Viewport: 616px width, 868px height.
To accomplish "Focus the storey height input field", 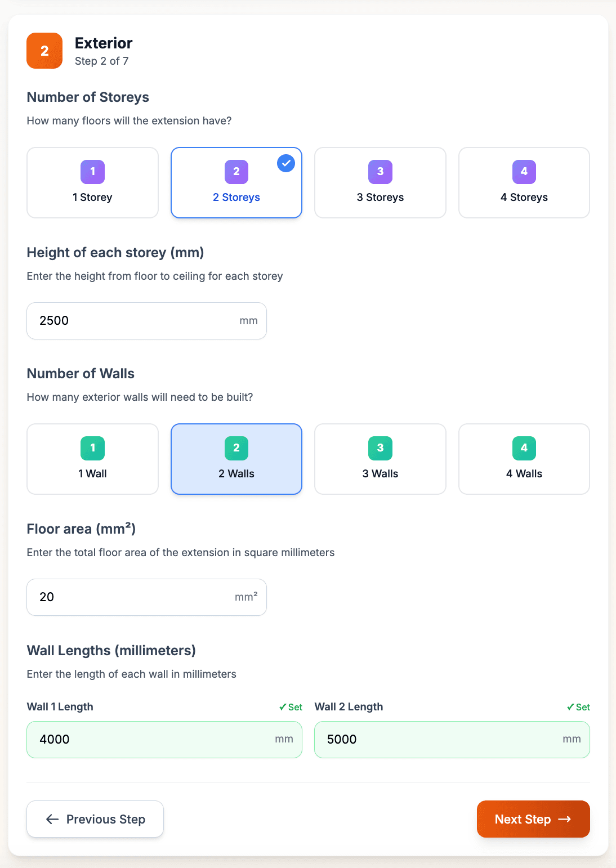I will point(135,321).
